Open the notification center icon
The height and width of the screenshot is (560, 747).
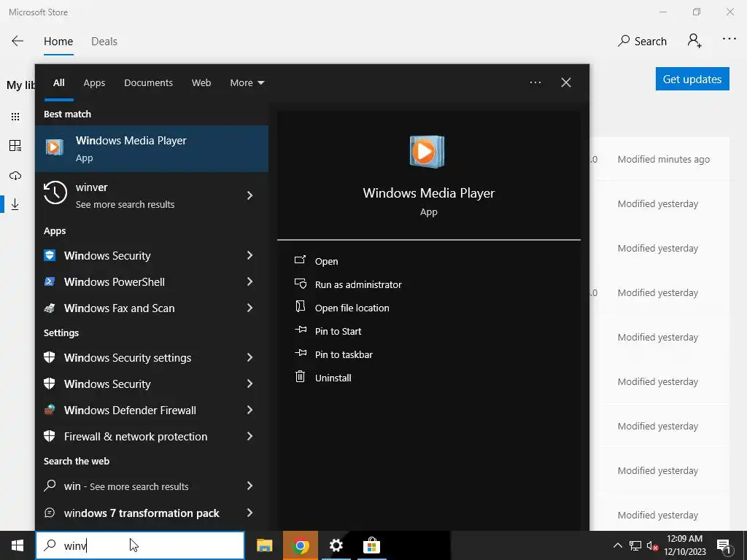(724, 546)
